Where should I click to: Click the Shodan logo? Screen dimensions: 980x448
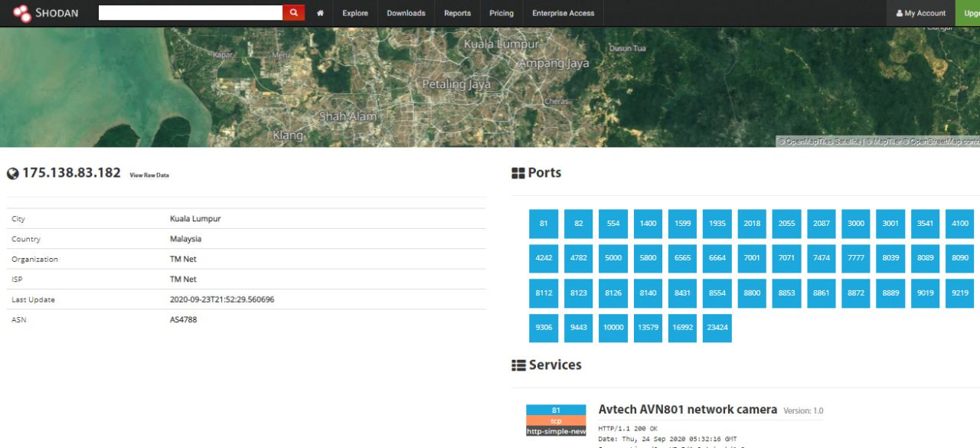pyautogui.click(x=46, y=13)
